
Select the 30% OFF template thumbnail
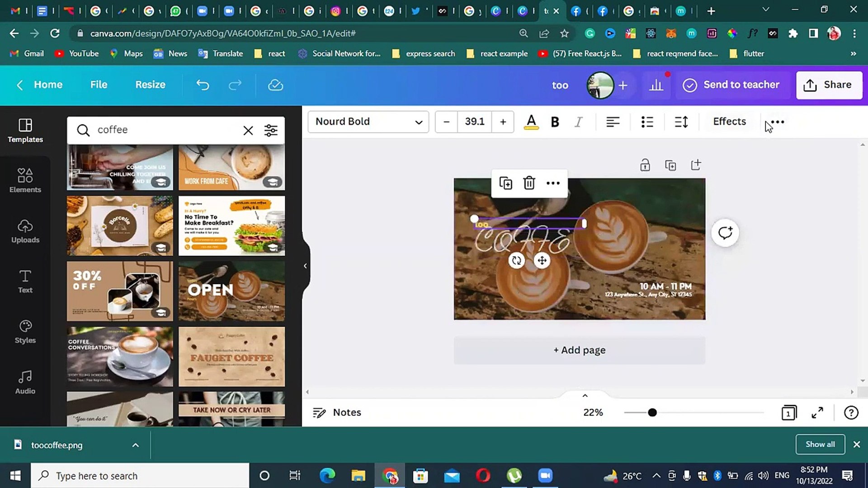point(120,291)
